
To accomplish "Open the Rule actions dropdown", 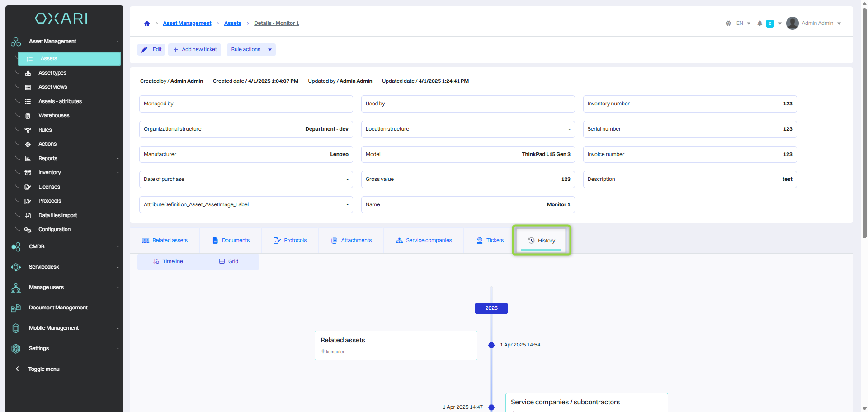I will (251, 50).
